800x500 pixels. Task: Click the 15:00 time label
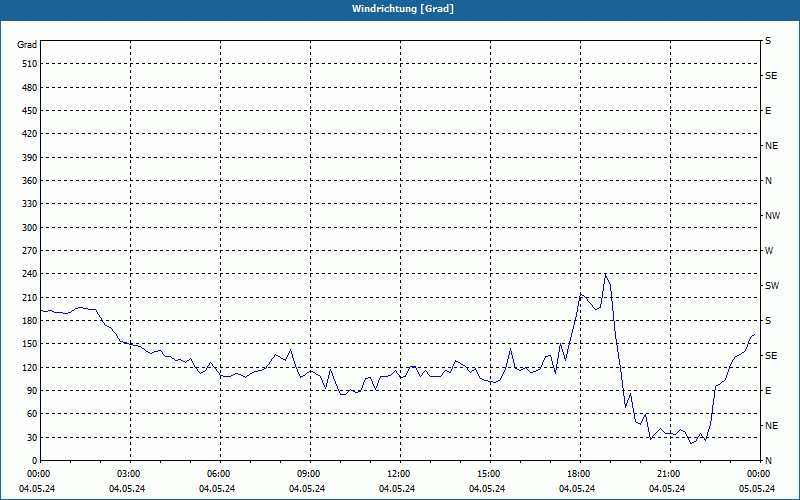(x=490, y=474)
